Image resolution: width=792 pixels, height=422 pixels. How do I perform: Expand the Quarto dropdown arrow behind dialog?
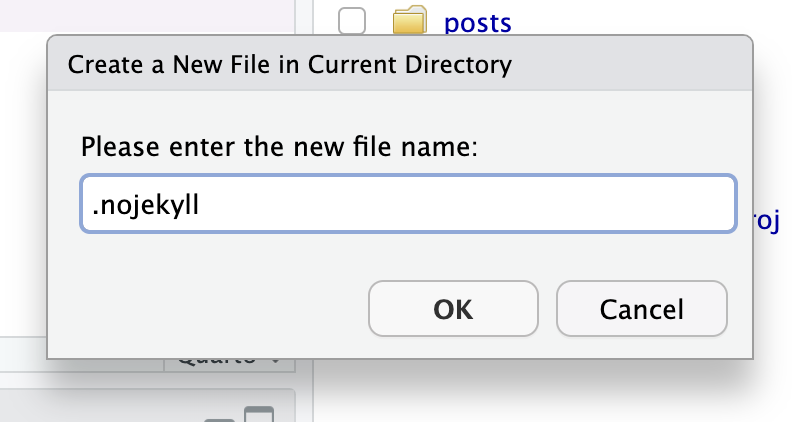(275, 362)
